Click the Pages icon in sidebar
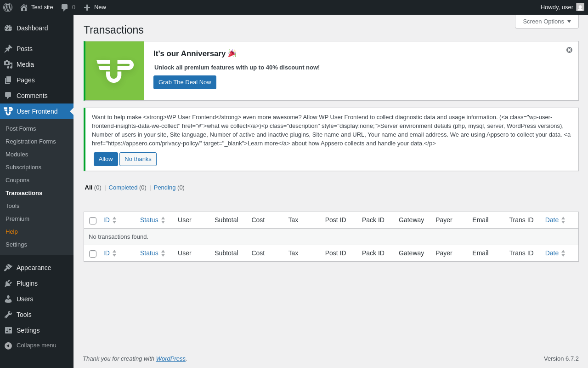 click(x=8, y=80)
